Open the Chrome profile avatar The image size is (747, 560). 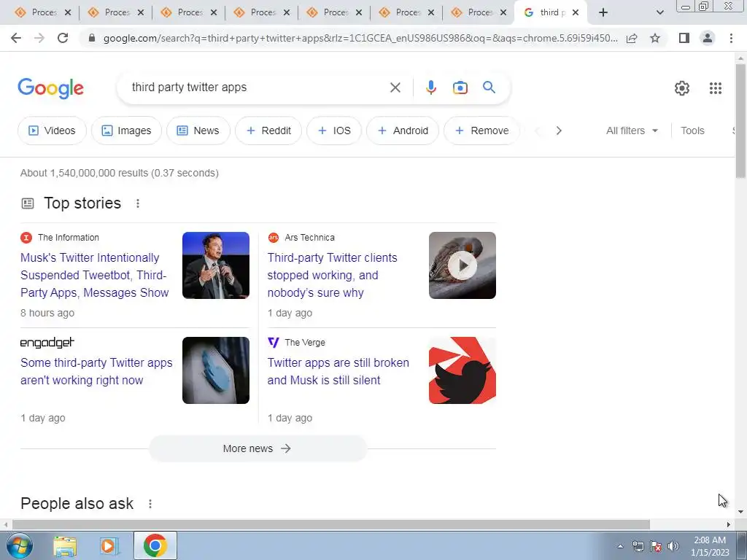point(708,38)
